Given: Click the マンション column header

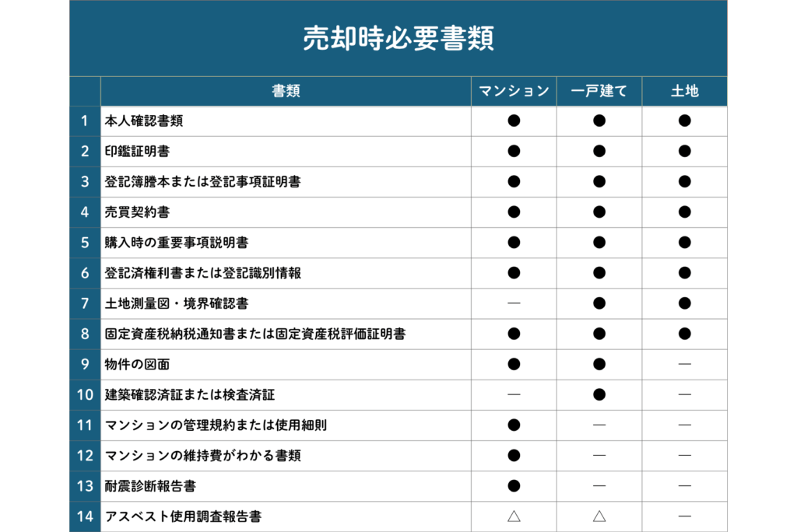Looking at the screenshot, I should [514, 91].
